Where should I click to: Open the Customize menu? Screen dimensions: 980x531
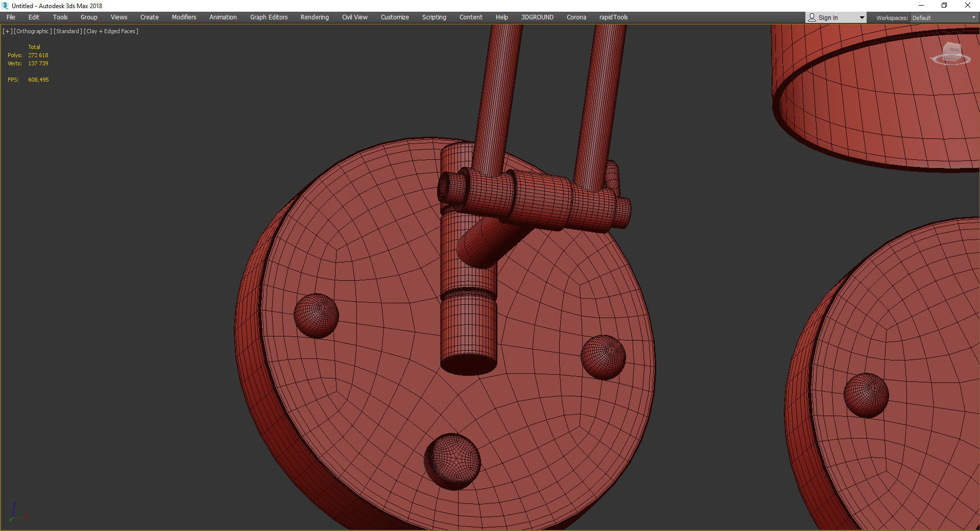[x=395, y=17]
